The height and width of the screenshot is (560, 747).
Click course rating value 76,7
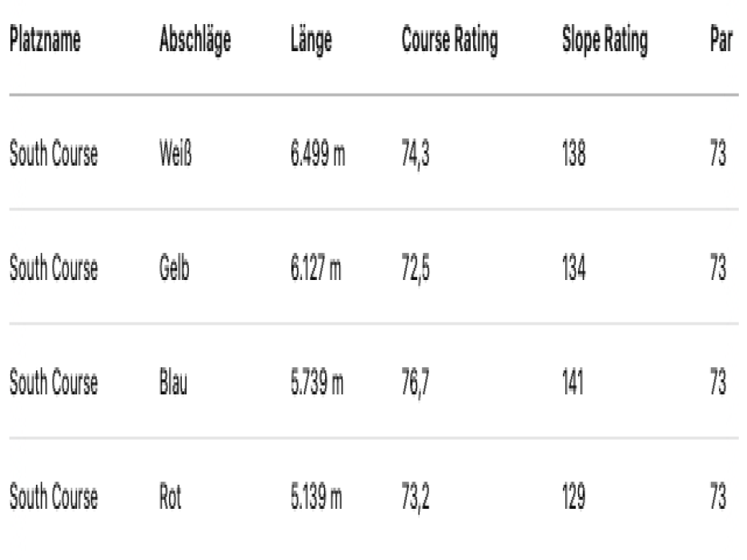(x=416, y=383)
